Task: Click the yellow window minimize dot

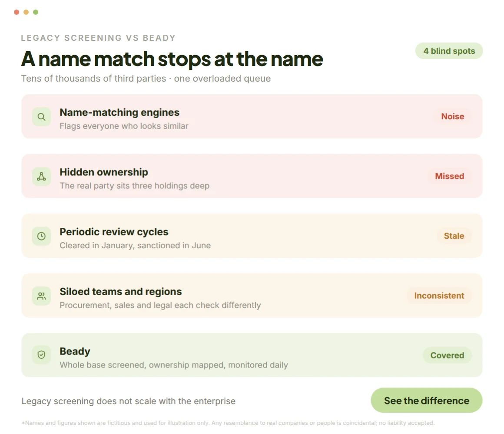Action: 26,12
